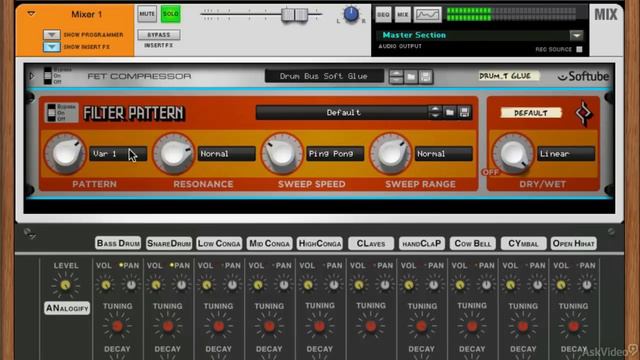Click the Cymbal button
The image size is (640, 360).
[x=523, y=243]
